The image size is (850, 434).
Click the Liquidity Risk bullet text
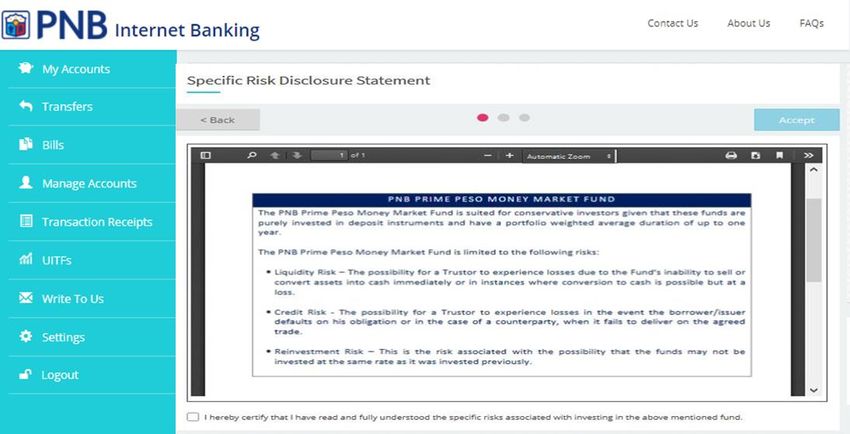click(510, 281)
